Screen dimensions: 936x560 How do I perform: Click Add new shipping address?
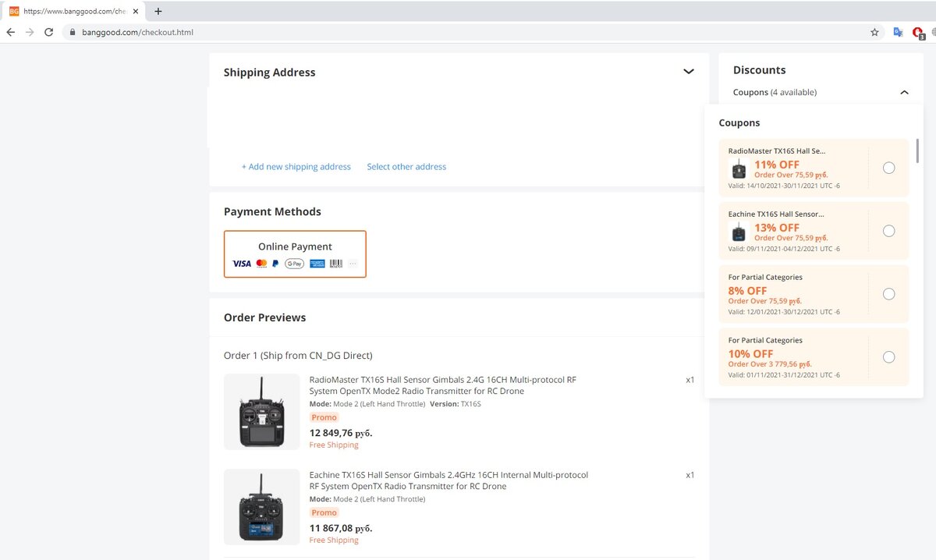point(296,167)
